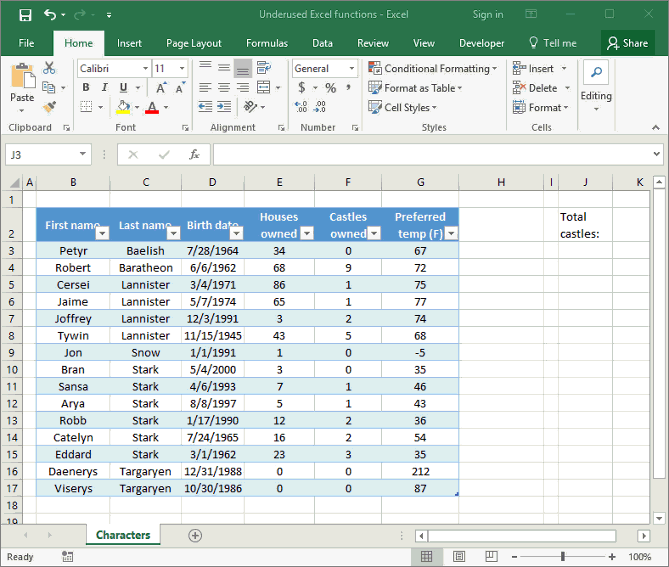The height and width of the screenshot is (567, 669).
Task: Click the Borders icon
Action: point(86,107)
